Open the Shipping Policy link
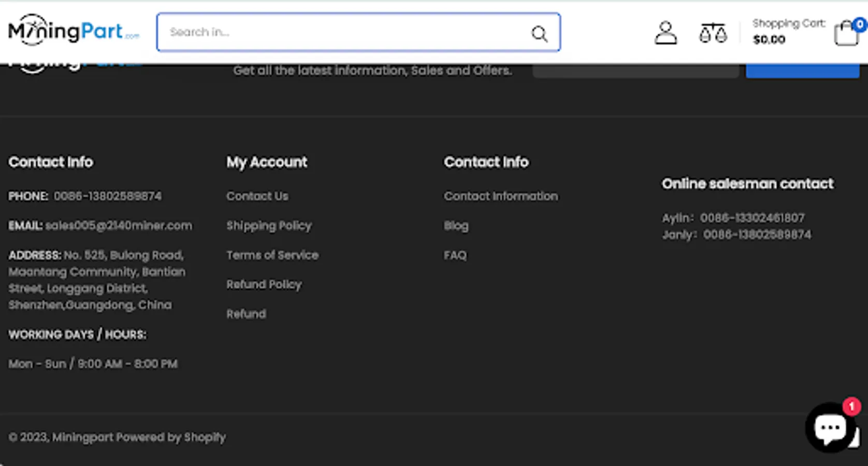 click(269, 226)
